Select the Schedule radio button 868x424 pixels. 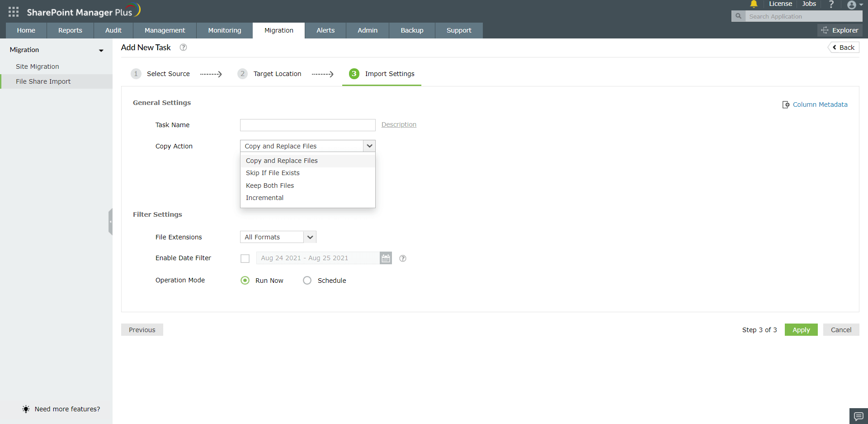coord(307,281)
